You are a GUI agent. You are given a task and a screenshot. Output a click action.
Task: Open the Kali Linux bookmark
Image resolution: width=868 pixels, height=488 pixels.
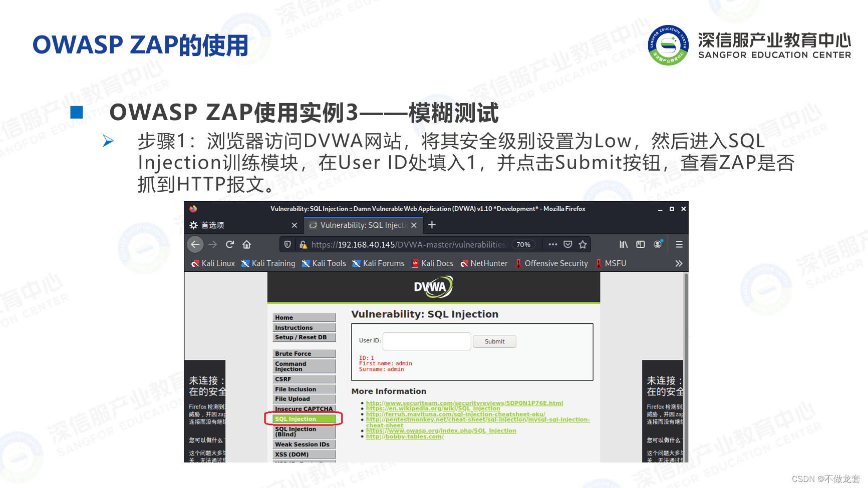pos(213,263)
